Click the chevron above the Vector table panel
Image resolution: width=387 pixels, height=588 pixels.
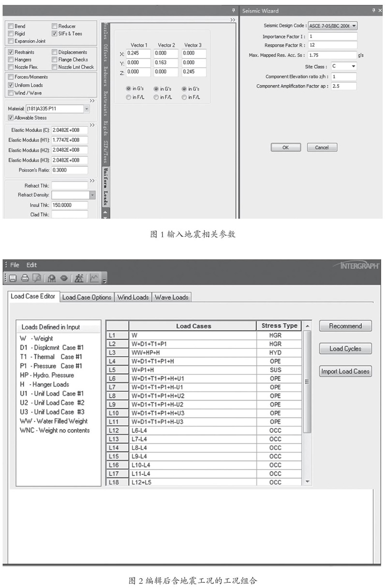pyautogui.click(x=233, y=20)
